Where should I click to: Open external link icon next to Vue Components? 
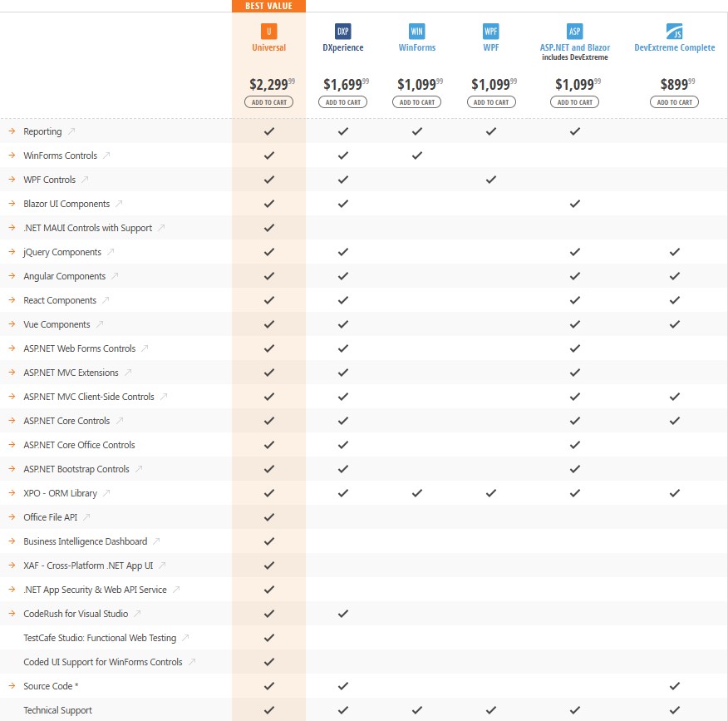[x=100, y=324]
